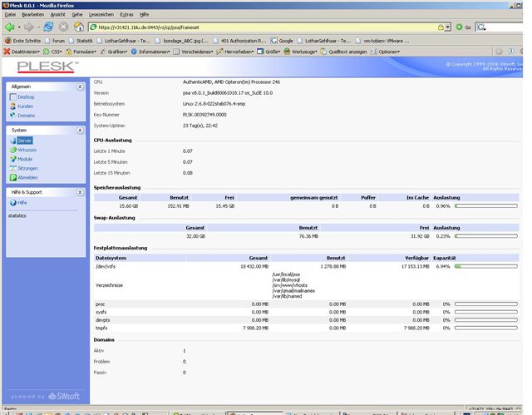Open the Größe toolbar item
This screenshot has height=415, width=532.
(x=268, y=52)
